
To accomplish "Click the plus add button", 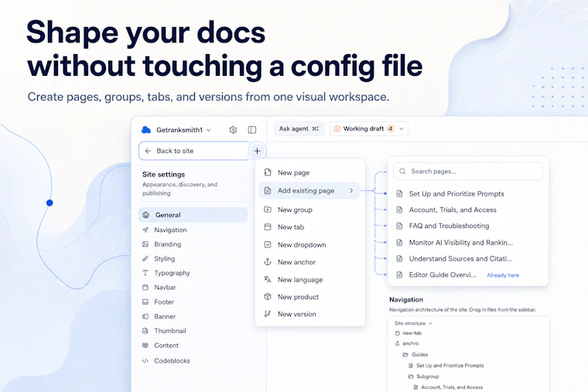I will point(257,151).
